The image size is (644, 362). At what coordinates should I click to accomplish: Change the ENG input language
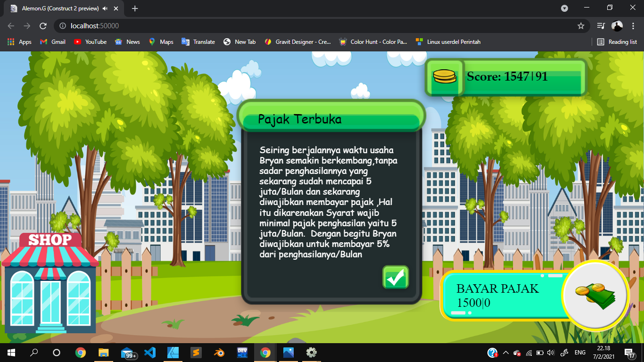580,353
